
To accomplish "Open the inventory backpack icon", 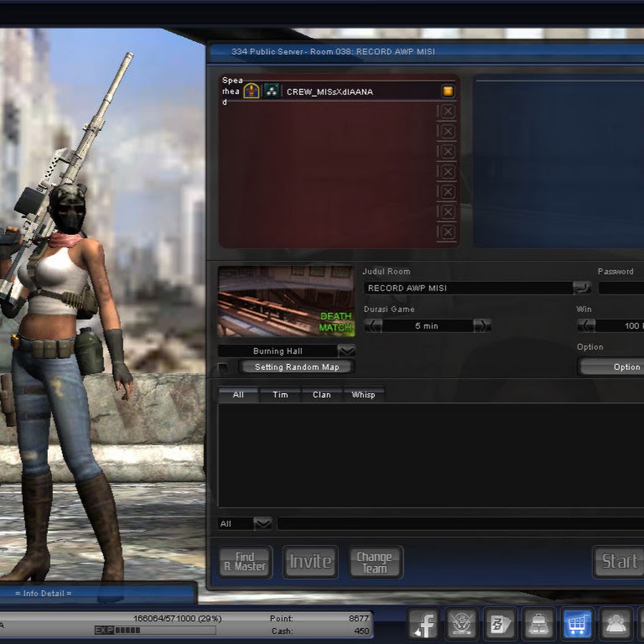I will point(538,623).
